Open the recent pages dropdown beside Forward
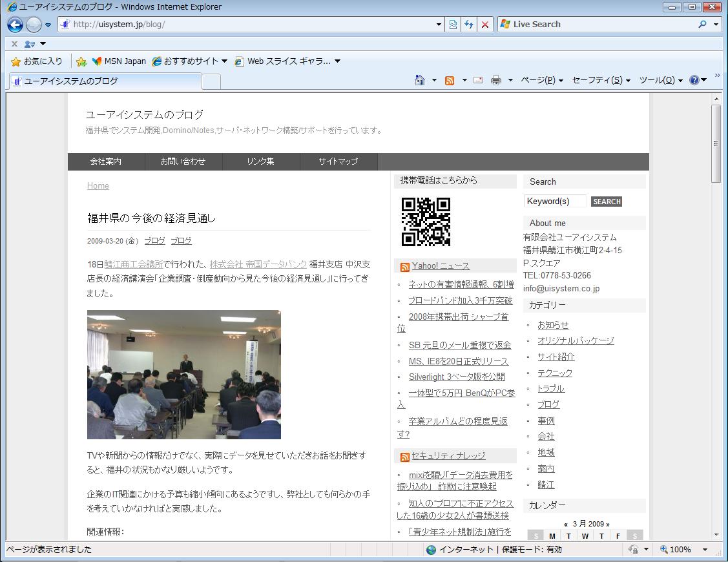Image resolution: width=728 pixels, height=562 pixels. [48, 25]
